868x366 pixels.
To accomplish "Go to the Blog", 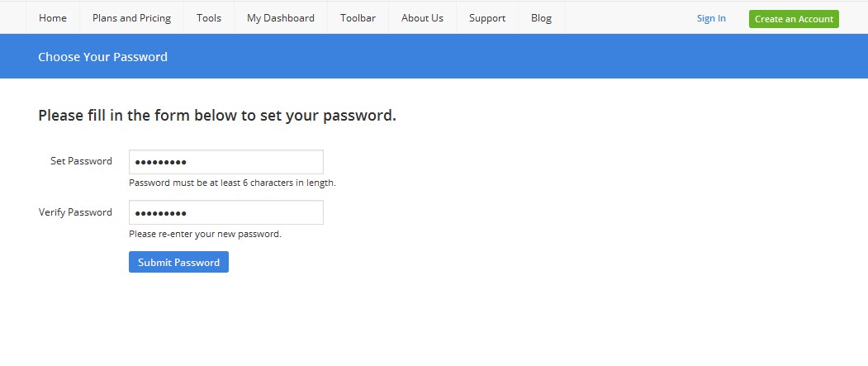I will (541, 18).
